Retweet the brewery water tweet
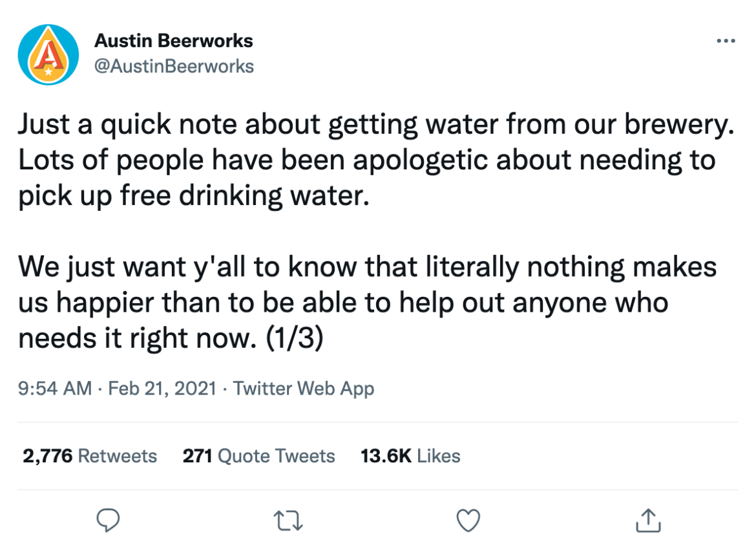The height and width of the screenshot is (549, 756). [288, 521]
